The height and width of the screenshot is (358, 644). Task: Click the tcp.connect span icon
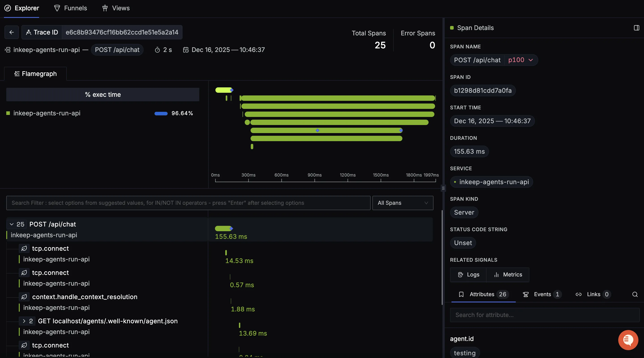[24, 248]
